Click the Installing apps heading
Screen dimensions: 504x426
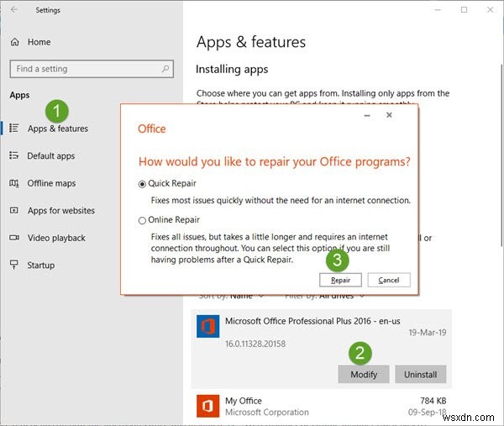point(232,70)
